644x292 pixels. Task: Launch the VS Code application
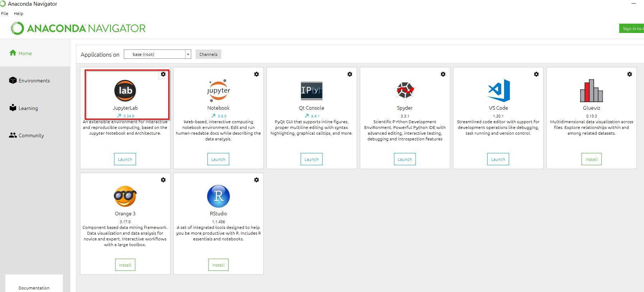point(498,159)
